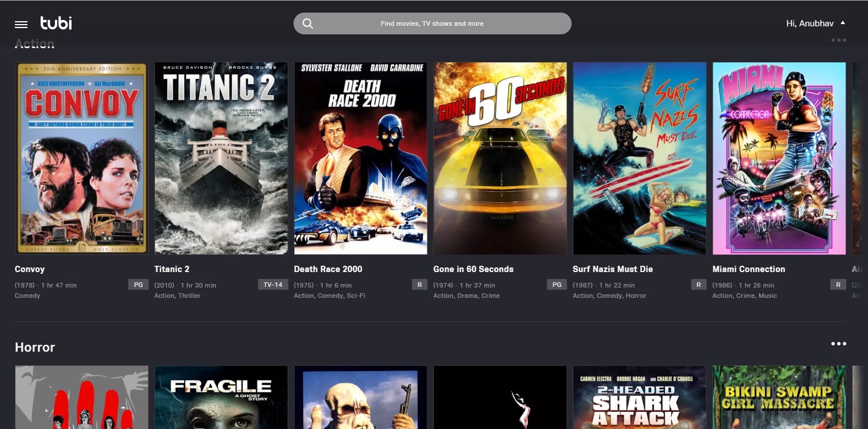Click the Action row three-dots icon

838,41
